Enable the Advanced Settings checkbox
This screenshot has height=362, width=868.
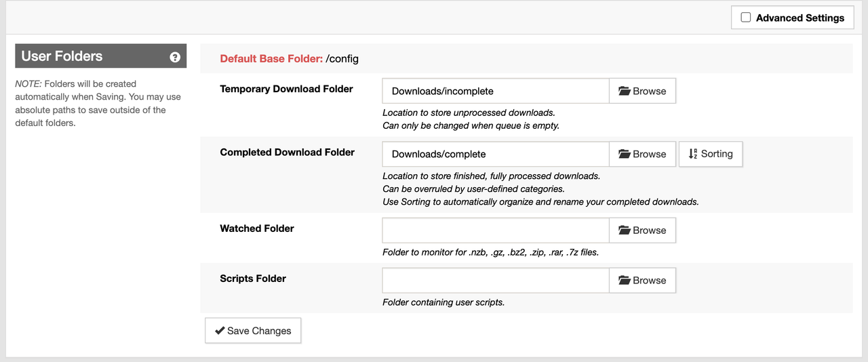746,18
